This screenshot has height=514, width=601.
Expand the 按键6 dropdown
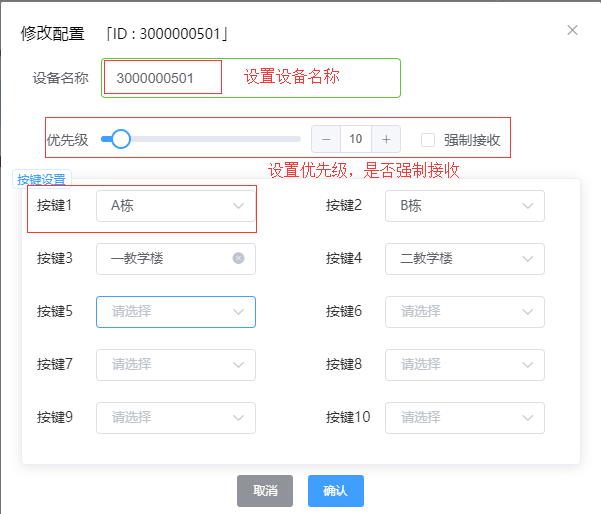(464, 311)
